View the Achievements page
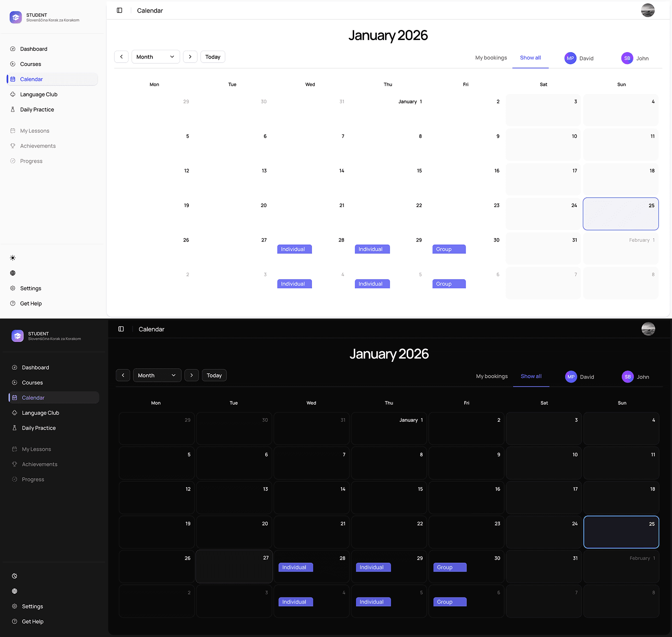Image resolution: width=672 pixels, height=637 pixels. point(38,146)
